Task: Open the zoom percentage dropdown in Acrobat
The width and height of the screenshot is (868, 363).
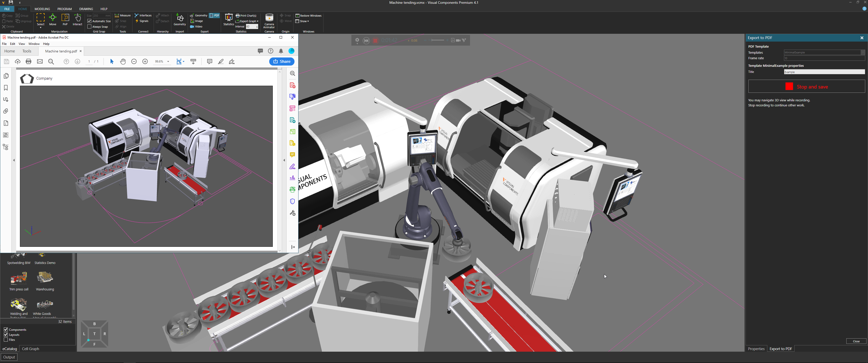Action: [168, 62]
